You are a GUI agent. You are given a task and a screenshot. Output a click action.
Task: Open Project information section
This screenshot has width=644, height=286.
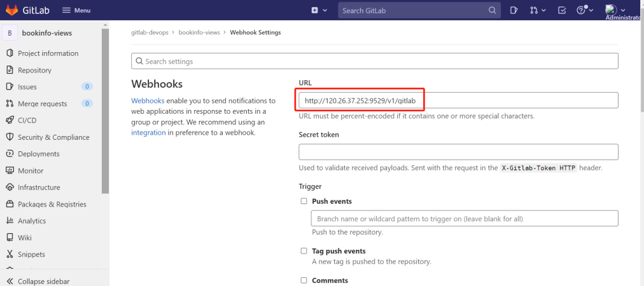pyautogui.click(x=48, y=53)
